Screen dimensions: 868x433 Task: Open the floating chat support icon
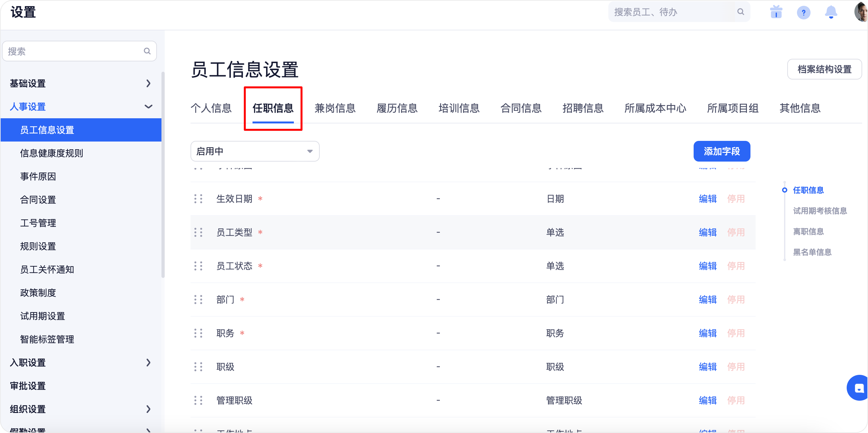[859, 388]
